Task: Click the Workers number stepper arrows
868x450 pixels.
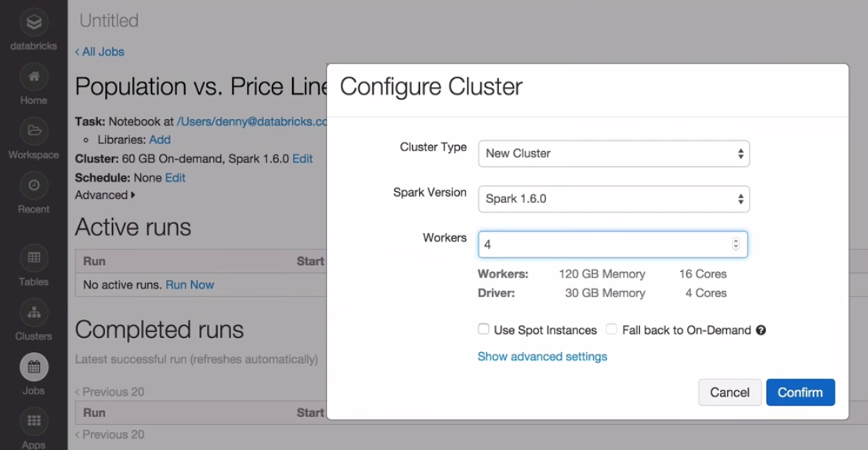Action: point(736,245)
